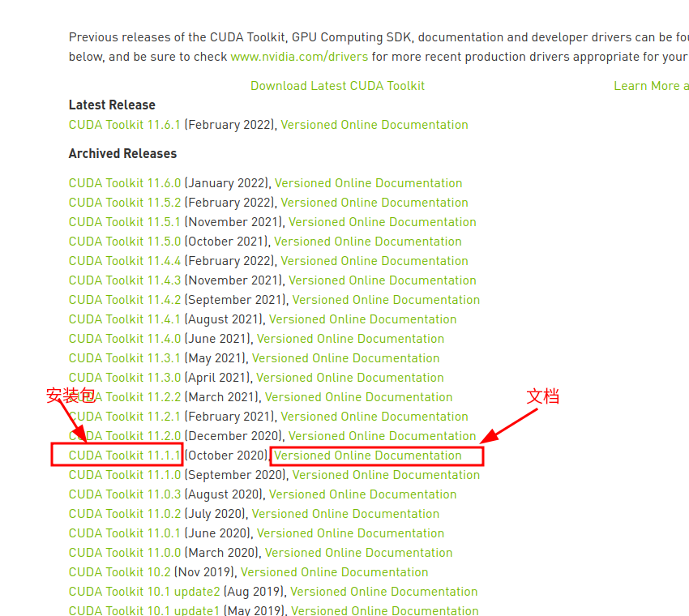Open CUDA Toolkit 11.4.0 link

click(125, 339)
